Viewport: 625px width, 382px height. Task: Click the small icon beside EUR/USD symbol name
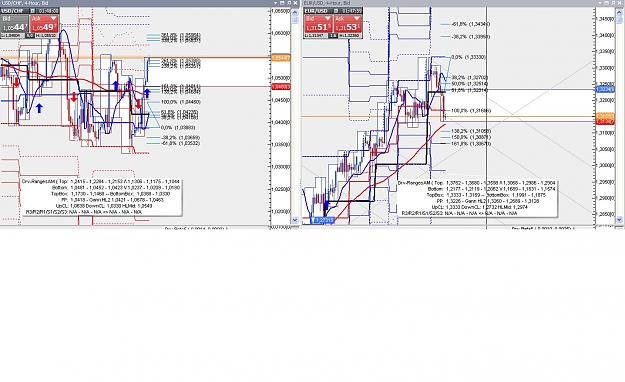pyautogui.click(x=336, y=11)
